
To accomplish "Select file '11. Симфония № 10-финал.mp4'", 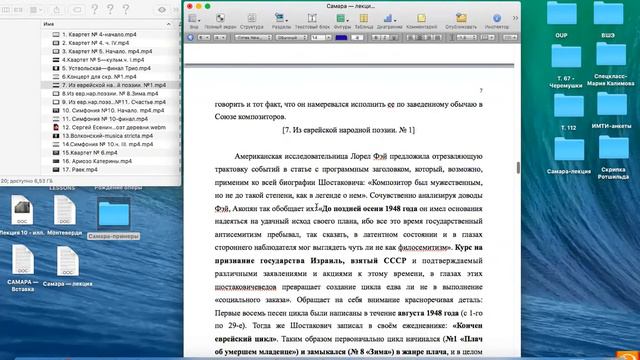I will [x=105, y=119].
